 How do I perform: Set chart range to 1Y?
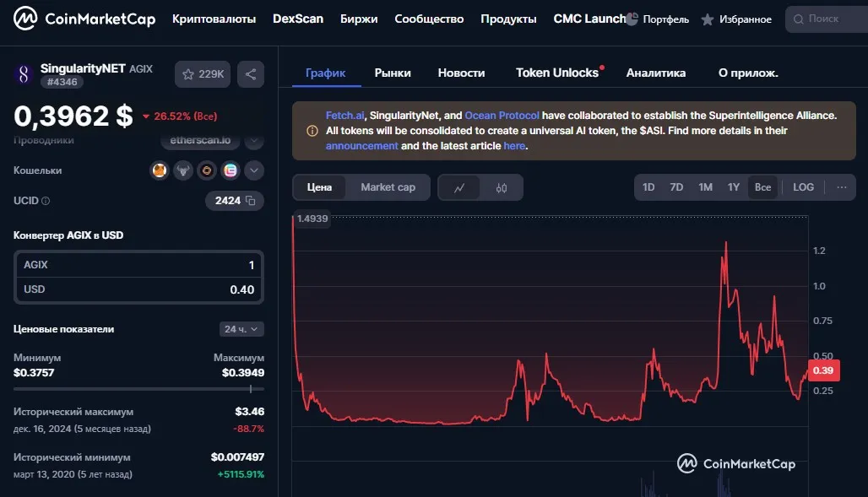coord(734,187)
